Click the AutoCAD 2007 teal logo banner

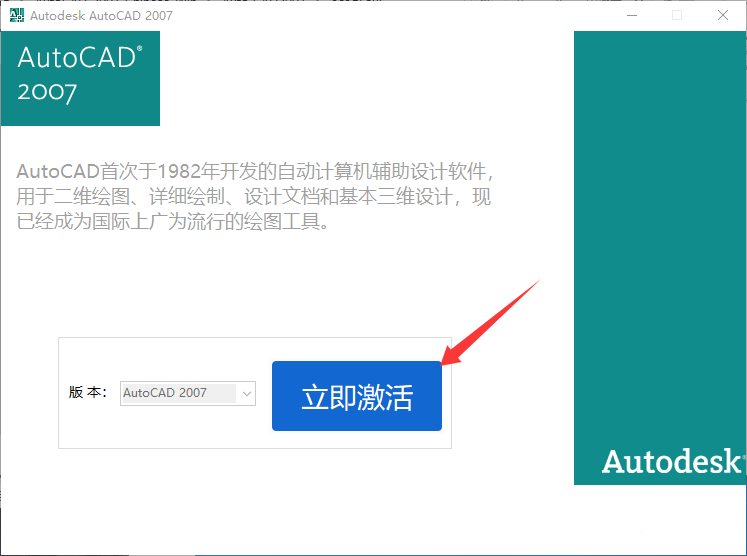80,79
